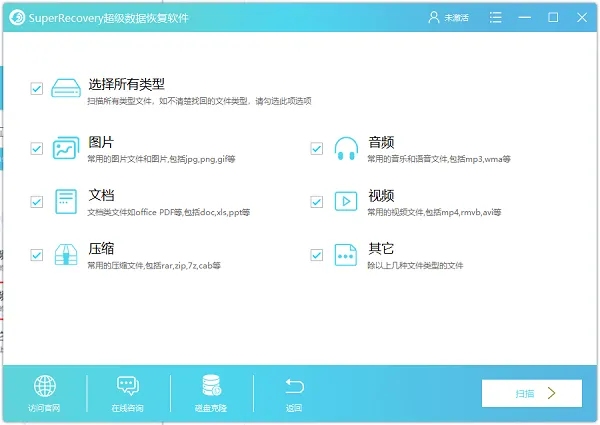The height and width of the screenshot is (425, 600).
Task: Click the document file type icon
Action: pos(66,201)
